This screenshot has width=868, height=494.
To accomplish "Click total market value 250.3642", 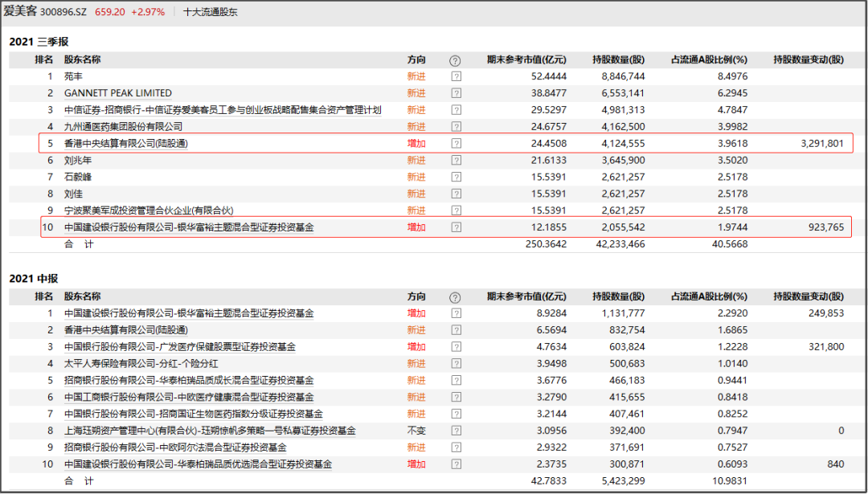I will (547, 244).
